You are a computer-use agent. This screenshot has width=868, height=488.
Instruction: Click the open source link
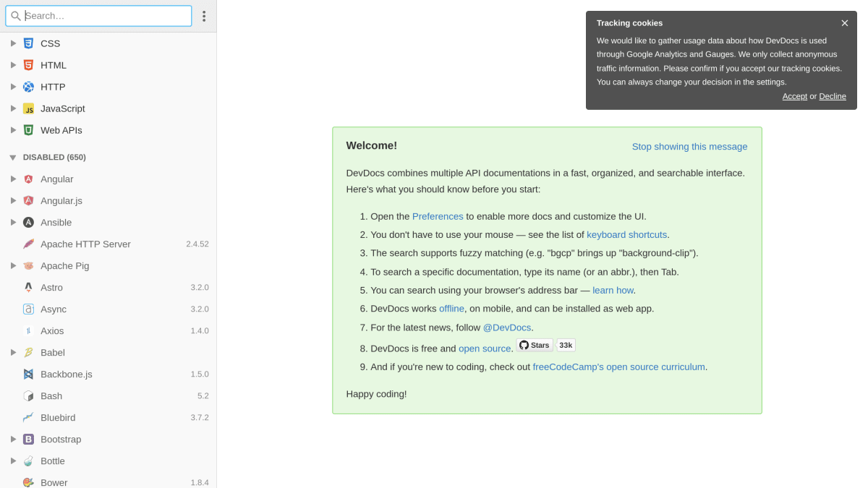(485, 348)
